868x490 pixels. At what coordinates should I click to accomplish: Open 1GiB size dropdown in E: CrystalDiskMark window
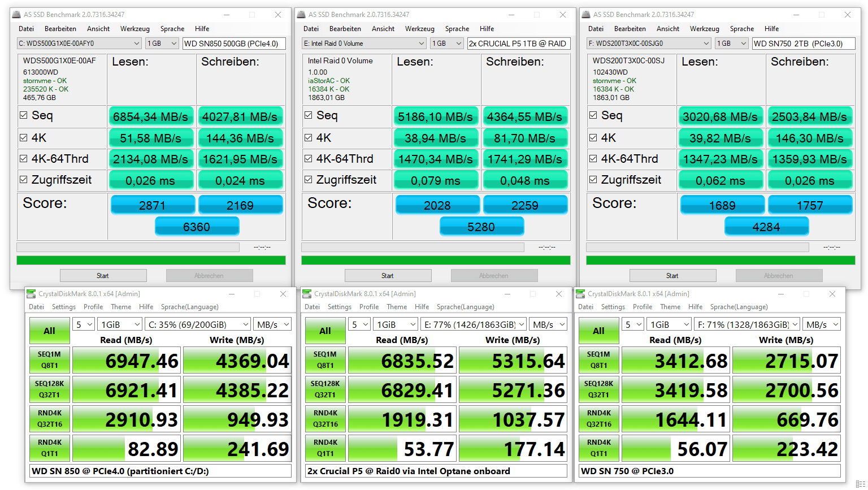[396, 324]
